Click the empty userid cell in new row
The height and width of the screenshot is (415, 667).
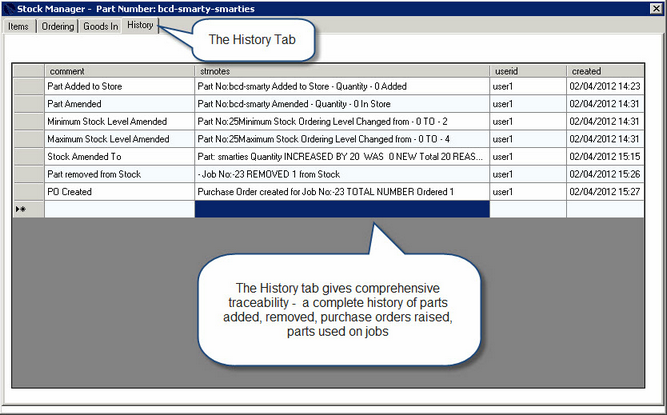528,209
